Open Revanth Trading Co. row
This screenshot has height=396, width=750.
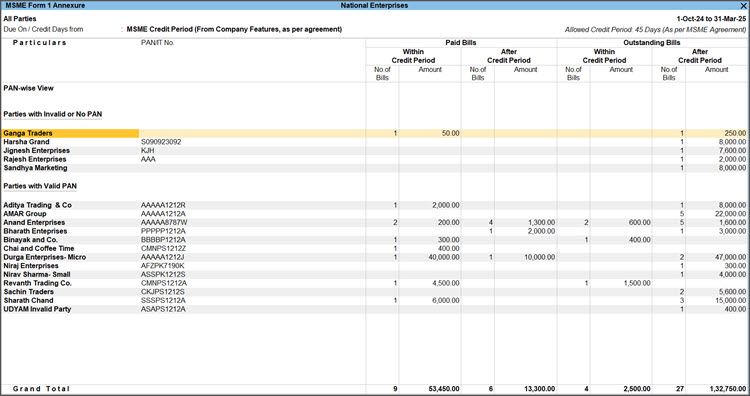click(x=375, y=283)
